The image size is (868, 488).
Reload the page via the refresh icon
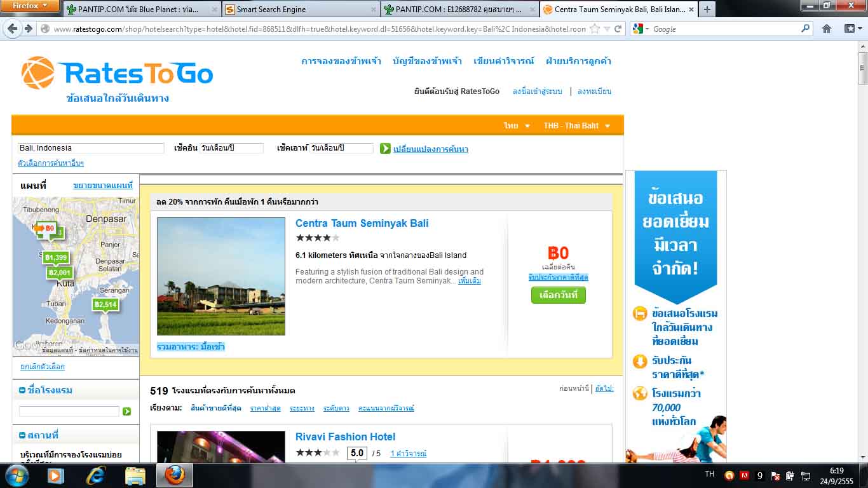coord(618,29)
